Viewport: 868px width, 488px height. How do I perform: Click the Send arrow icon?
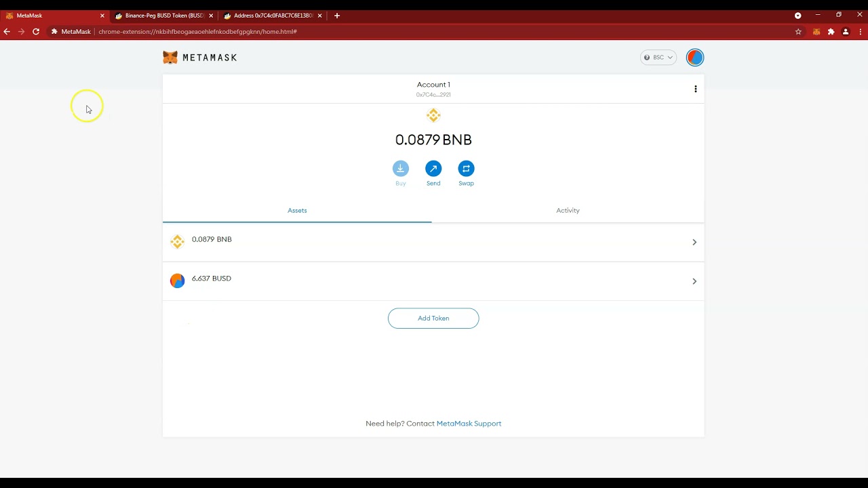433,169
